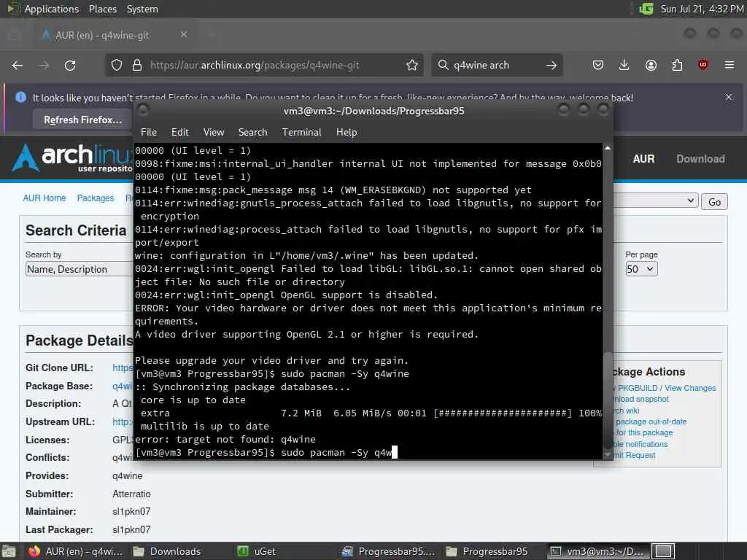Bookmark this page with the star

412,65
